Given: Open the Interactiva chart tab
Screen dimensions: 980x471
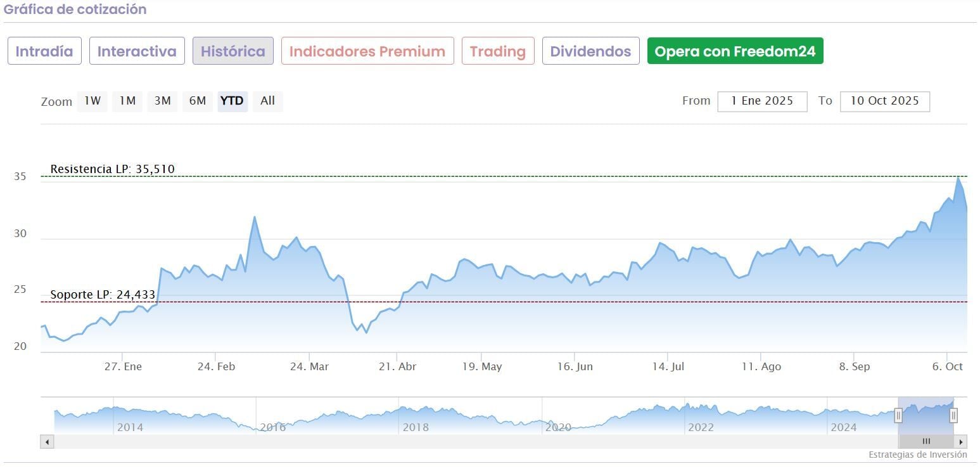Looking at the screenshot, I should tap(137, 51).
